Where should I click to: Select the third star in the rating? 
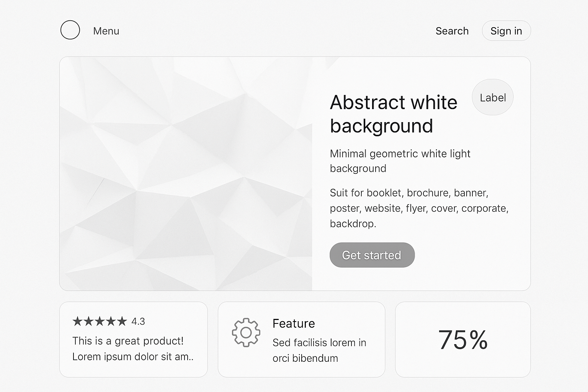coord(100,321)
